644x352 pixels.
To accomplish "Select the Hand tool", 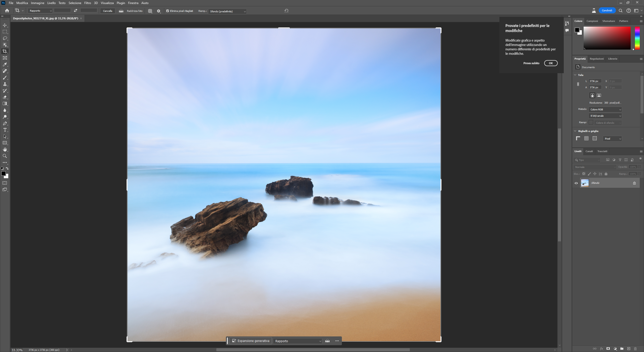I will click(5, 150).
